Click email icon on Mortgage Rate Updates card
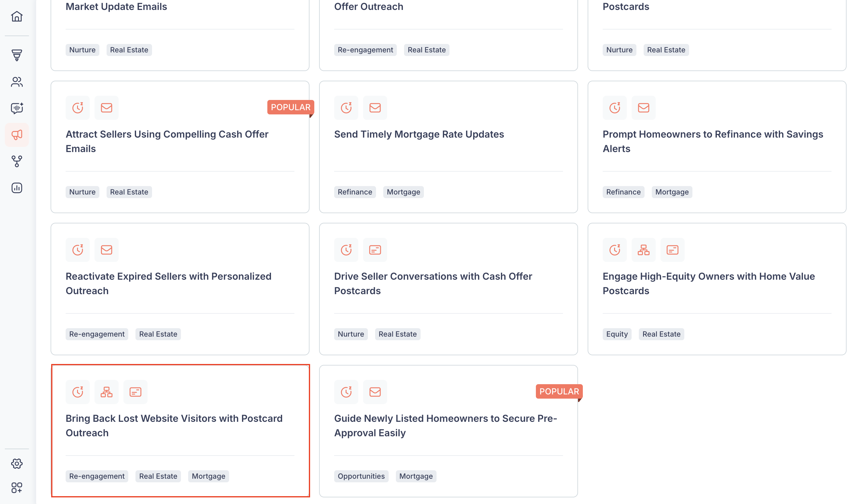Screen dimensions: 858x504 coord(375,107)
